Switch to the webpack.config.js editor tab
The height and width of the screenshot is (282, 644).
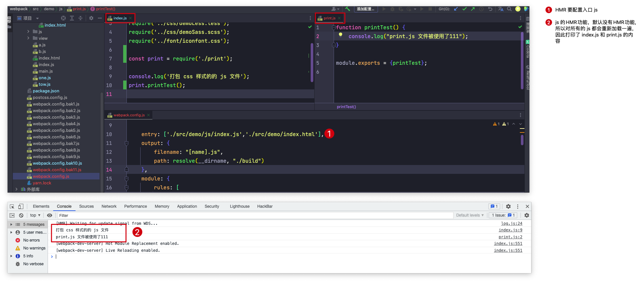pos(129,115)
